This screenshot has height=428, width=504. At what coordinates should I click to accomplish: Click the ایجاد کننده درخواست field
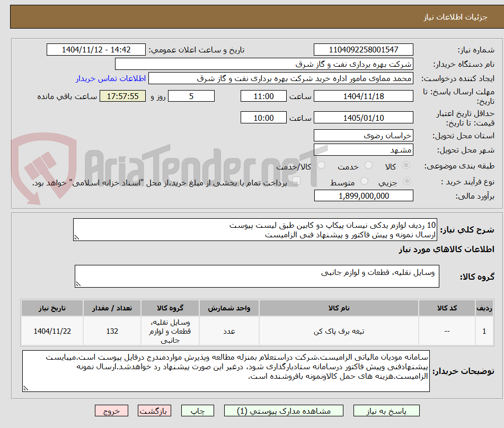(x=280, y=78)
